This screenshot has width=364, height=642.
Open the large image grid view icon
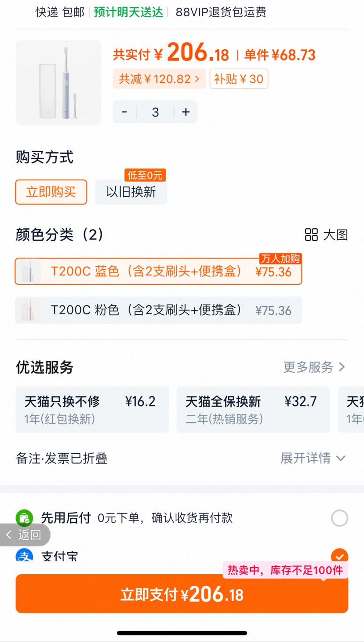[311, 235]
